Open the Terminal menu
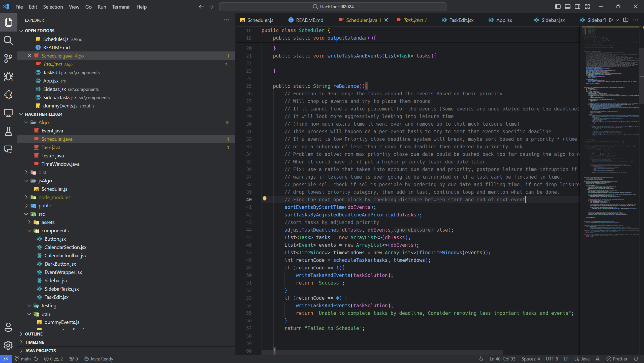This screenshot has width=644, height=363. tap(121, 7)
